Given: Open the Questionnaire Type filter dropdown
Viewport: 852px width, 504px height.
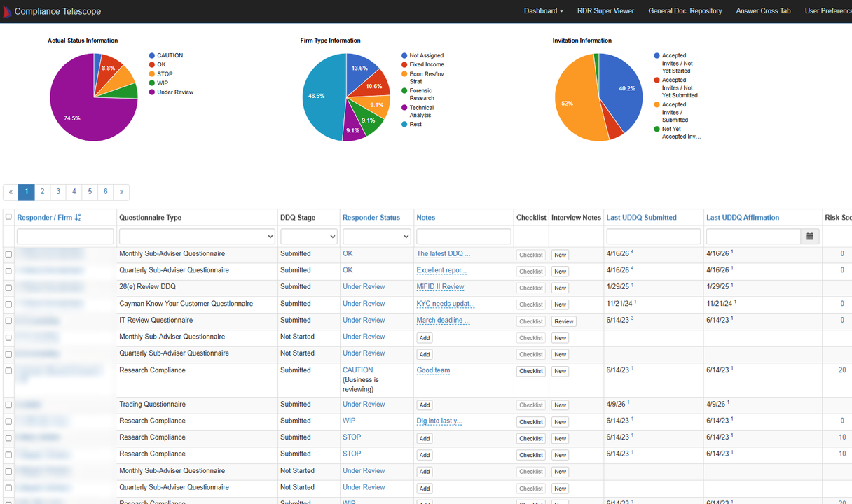Looking at the screenshot, I should (x=197, y=237).
